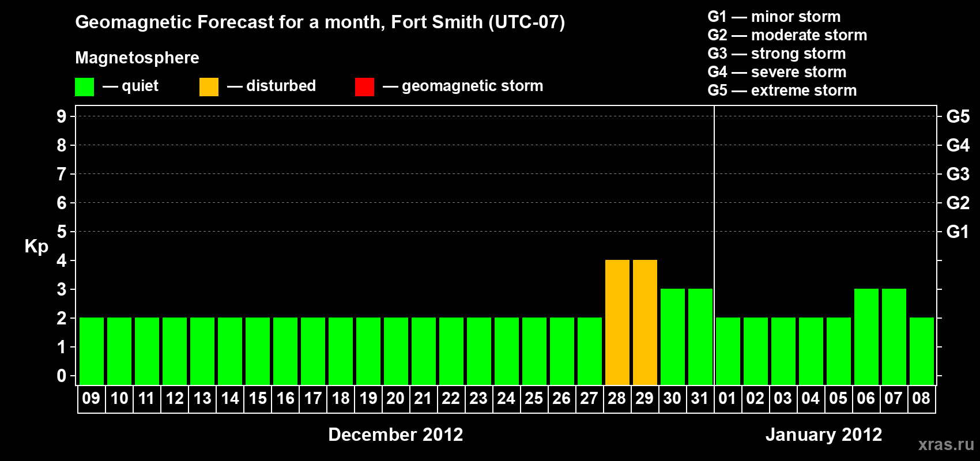Click the January date label 08
Image resolution: width=980 pixels, height=461 pixels.
921,398
